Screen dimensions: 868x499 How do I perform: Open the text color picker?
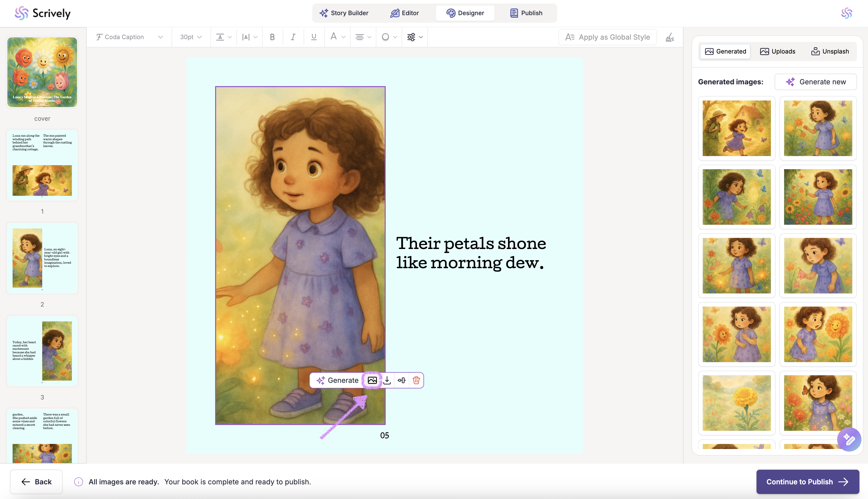pos(337,37)
